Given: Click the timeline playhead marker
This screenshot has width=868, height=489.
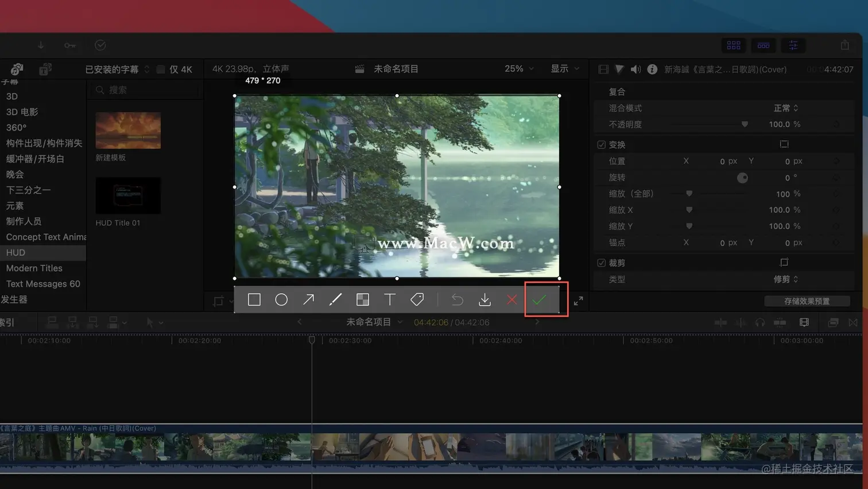Looking at the screenshot, I should pyautogui.click(x=312, y=340).
